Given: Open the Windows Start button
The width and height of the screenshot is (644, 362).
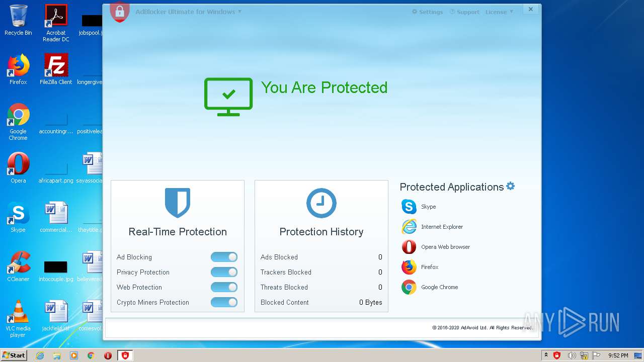Looking at the screenshot, I should pos(14,355).
